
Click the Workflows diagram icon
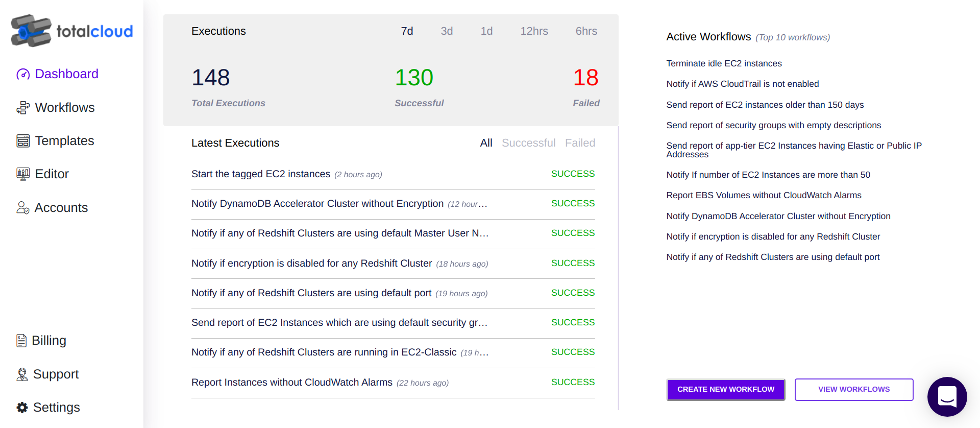[x=23, y=108]
